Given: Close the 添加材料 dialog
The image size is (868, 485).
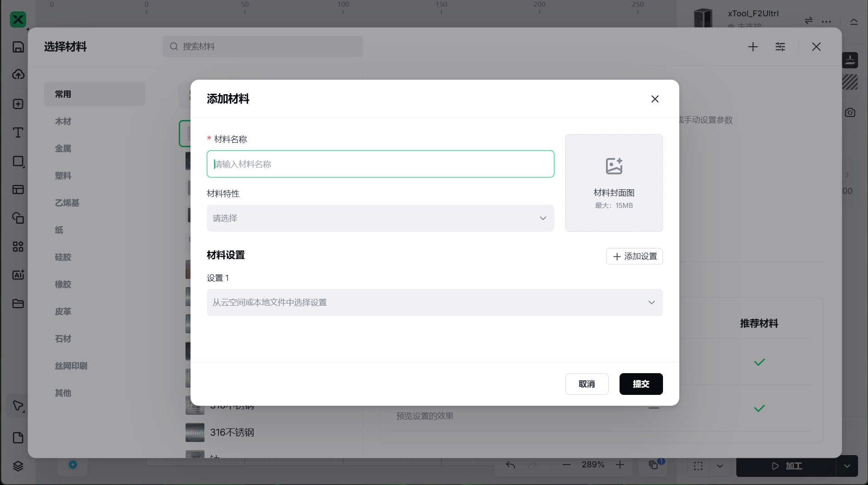Looking at the screenshot, I should [655, 99].
